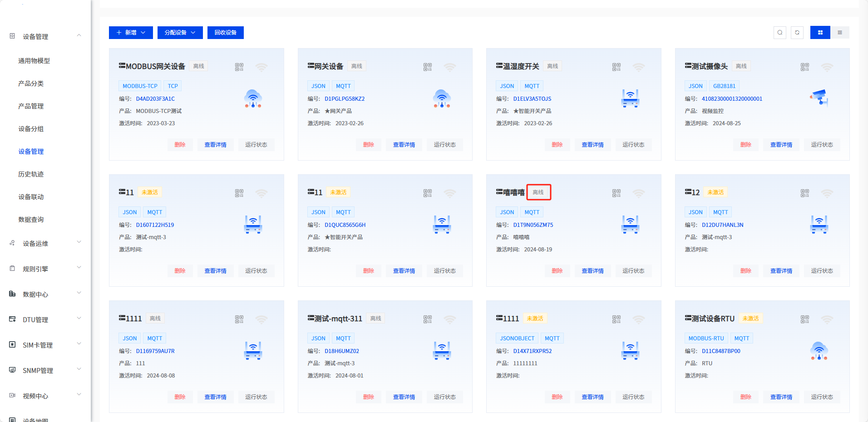Open 产品管理 menu item
Image resolution: width=868 pixels, height=422 pixels.
coord(31,106)
